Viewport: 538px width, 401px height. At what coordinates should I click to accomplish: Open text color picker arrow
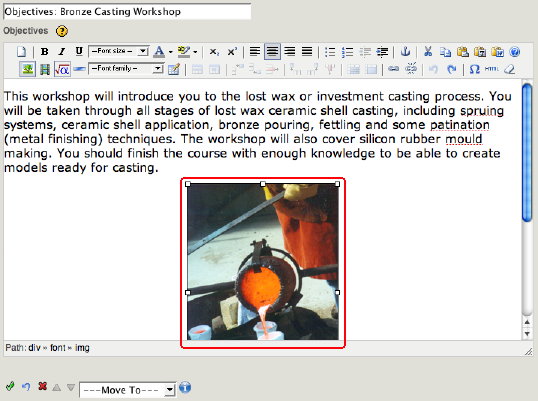[171, 52]
